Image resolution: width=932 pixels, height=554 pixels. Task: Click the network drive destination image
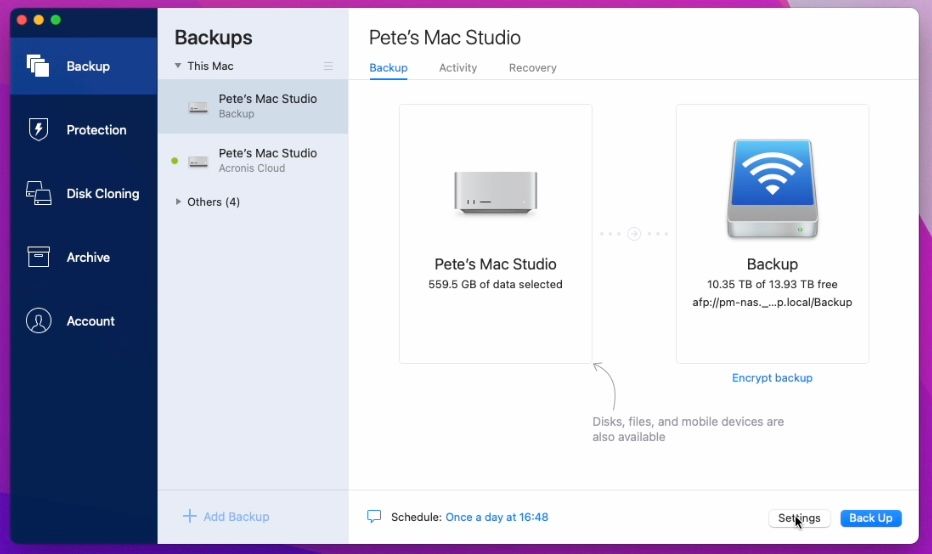pyautogui.click(x=772, y=189)
